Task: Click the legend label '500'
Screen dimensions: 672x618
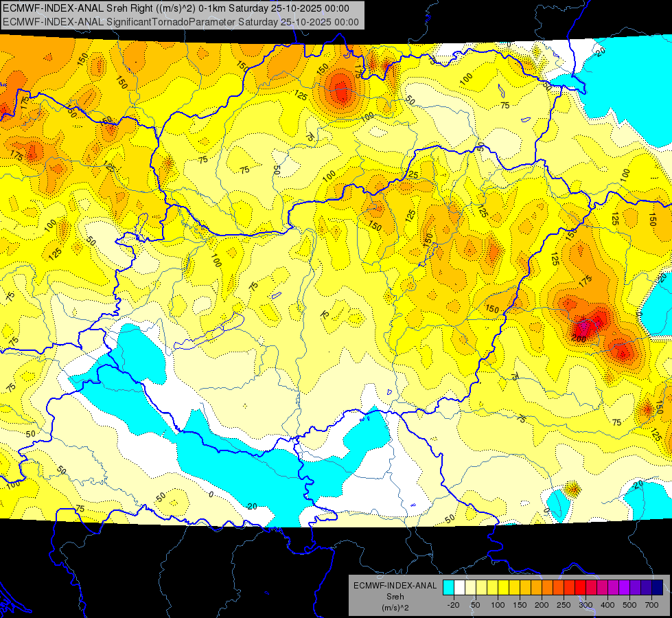Action: [x=629, y=605]
